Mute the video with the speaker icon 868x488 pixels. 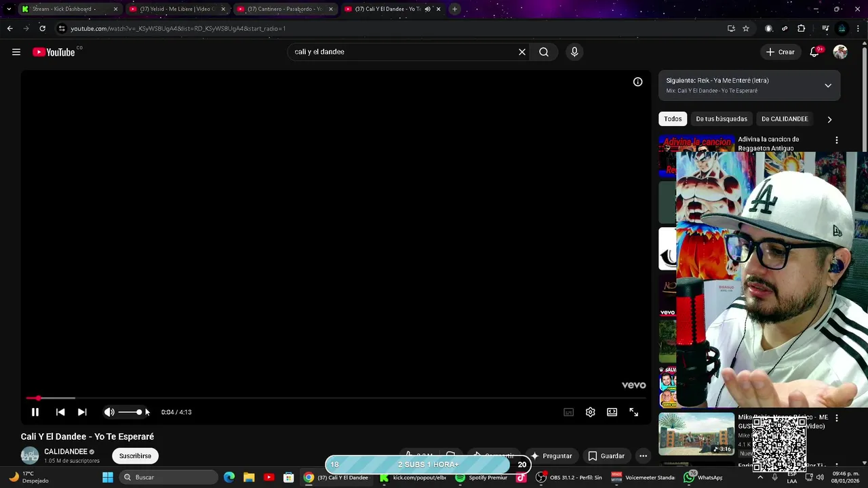[x=109, y=412]
